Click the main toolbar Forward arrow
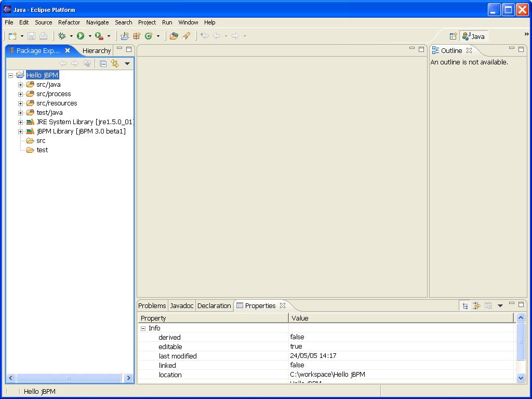 click(235, 36)
